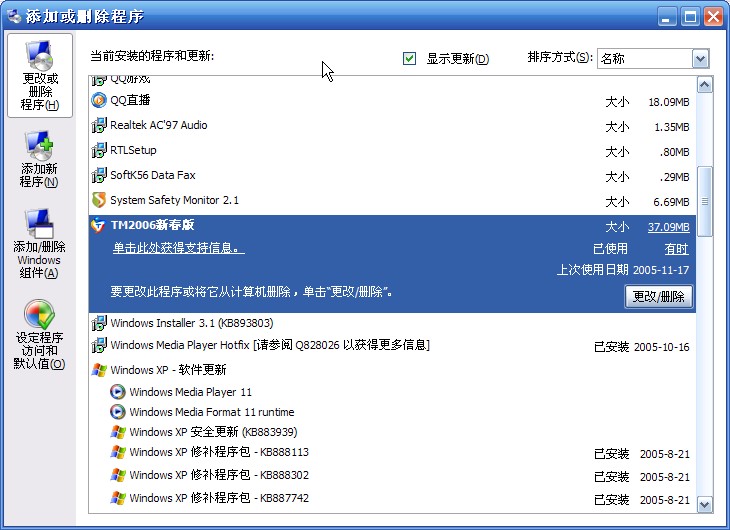This screenshot has height=530, width=730.
Task: Click scrollbar up arrow
Action: 705,85
